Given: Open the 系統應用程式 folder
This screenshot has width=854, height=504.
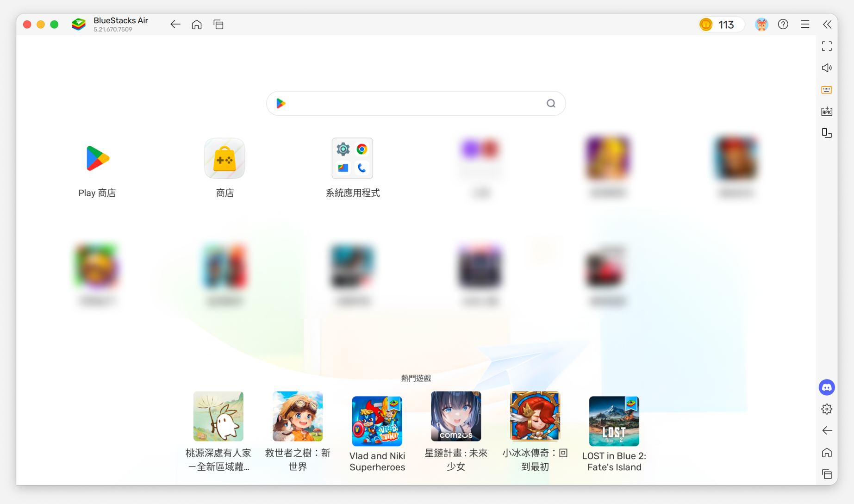Looking at the screenshot, I should coord(352,168).
